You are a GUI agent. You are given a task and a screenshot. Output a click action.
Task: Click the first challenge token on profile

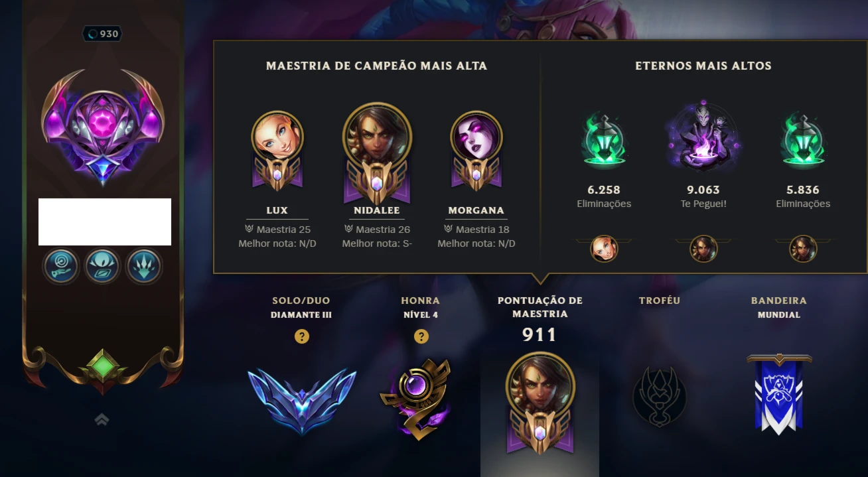pos(62,266)
